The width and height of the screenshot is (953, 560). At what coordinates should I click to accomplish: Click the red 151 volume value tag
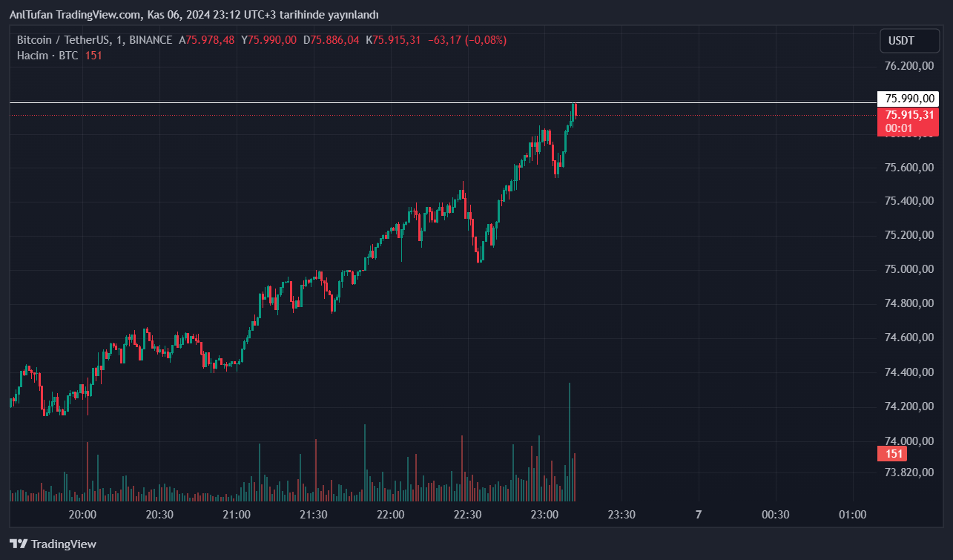click(x=894, y=454)
